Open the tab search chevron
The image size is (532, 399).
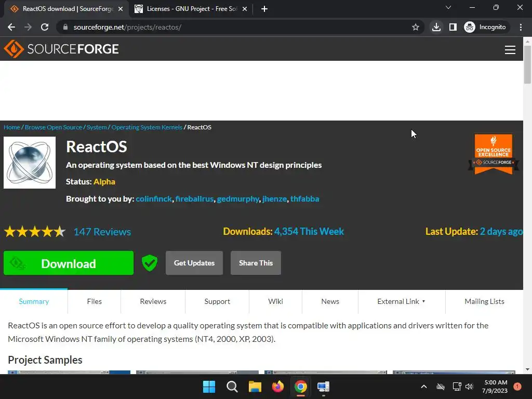pyautogui.click(x=448, y=7)
